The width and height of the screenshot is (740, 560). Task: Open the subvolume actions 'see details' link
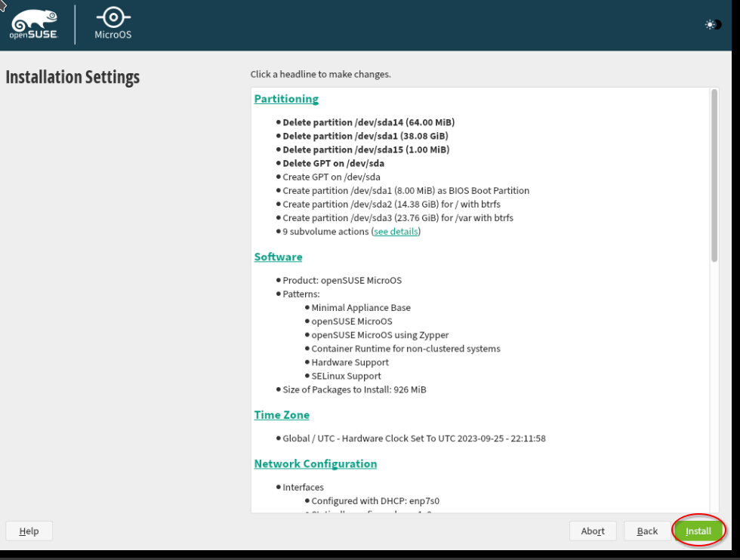click(x=396, y=232)
